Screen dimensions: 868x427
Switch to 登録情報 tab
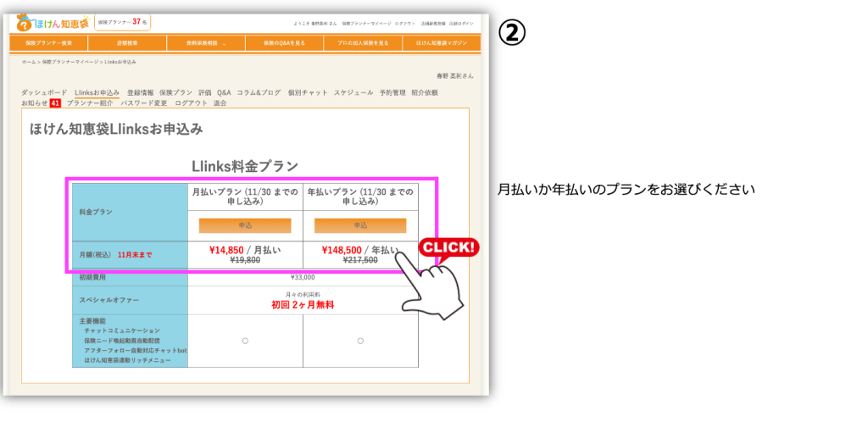point(140,92)
